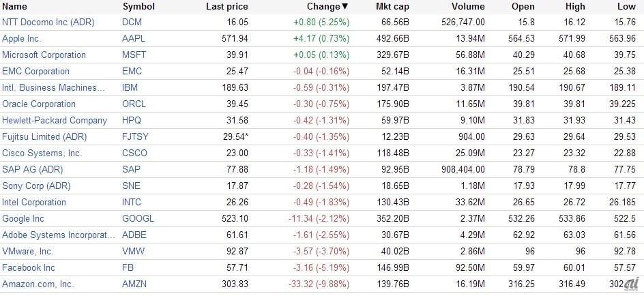Click the AMZN ticker symbol
644x296 pixels.
click(136, 284)
